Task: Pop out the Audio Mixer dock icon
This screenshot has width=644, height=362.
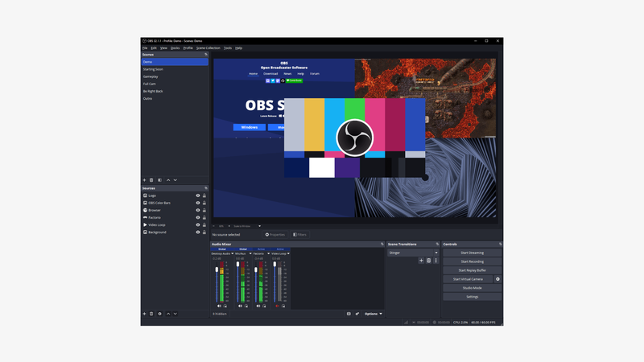Action: click(x=382, y=245)
